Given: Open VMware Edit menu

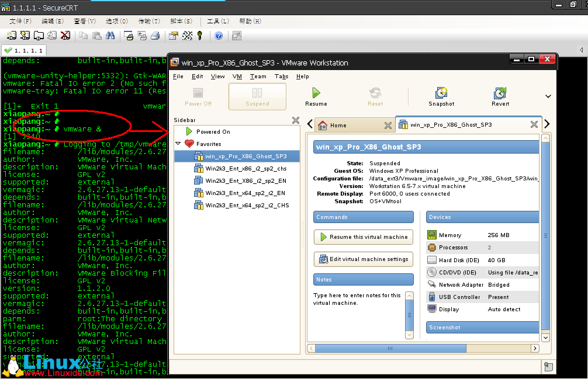Looking at the screenshot, I should point(197,77).
